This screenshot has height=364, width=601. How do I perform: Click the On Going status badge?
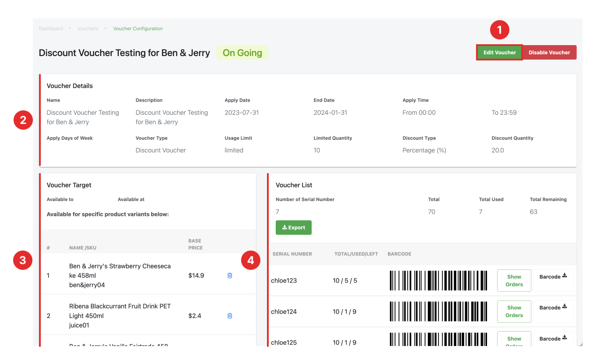coord(242,53)
